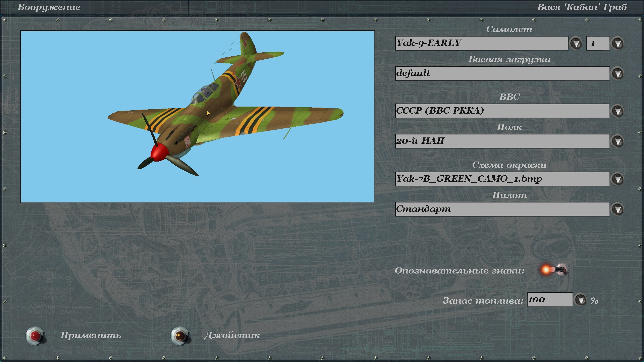Click the fuel amount field showing 100
Image resolution: width=644 pixels, height=362 pixels.
pyautogui.click(x=549, y=300)
